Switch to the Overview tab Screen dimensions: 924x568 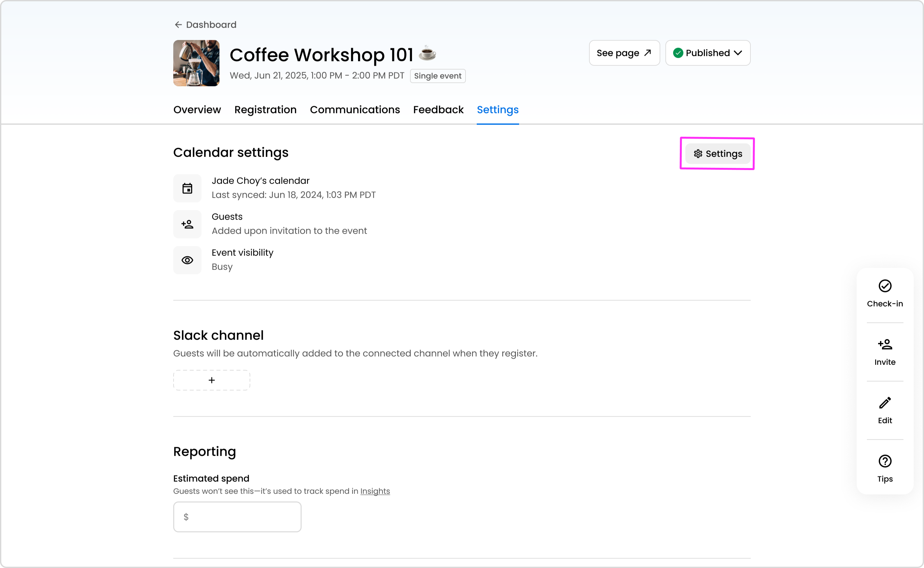tap(197, 110)
